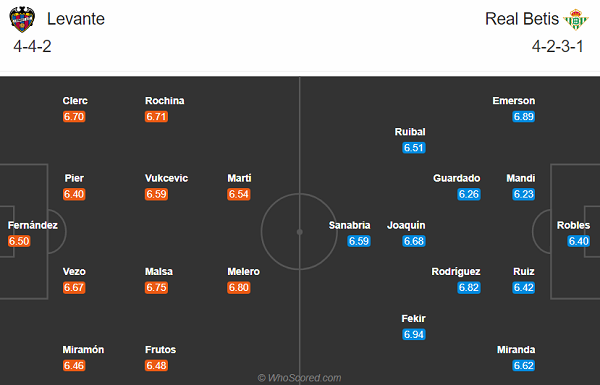Select Fekir's 6.94 rating badge
Image resolution: width=600 pixels, height=385 pixels.
tap(414, 334)
